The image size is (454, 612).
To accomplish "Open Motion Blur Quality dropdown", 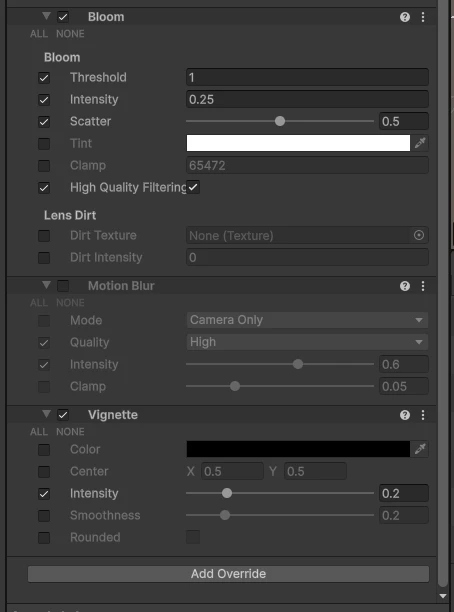I will click(x=307, y=342).
